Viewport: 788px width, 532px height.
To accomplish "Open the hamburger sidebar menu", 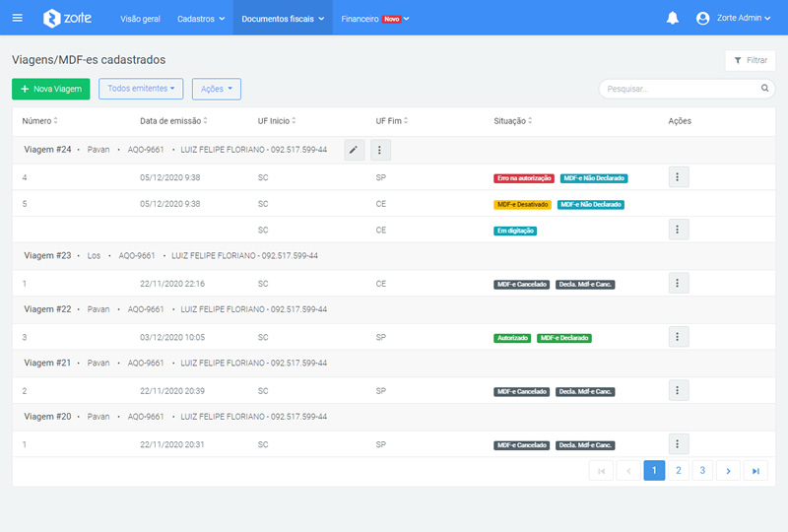I will point(17,18).
